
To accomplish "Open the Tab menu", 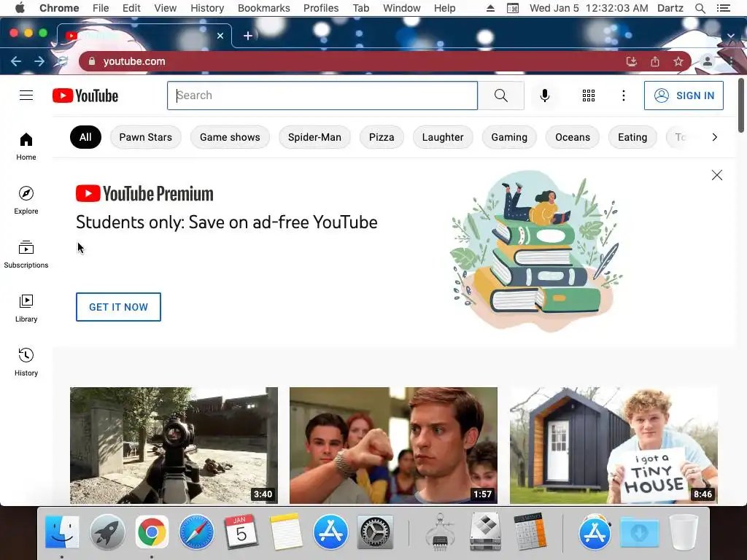I will (x=360, y=8).
